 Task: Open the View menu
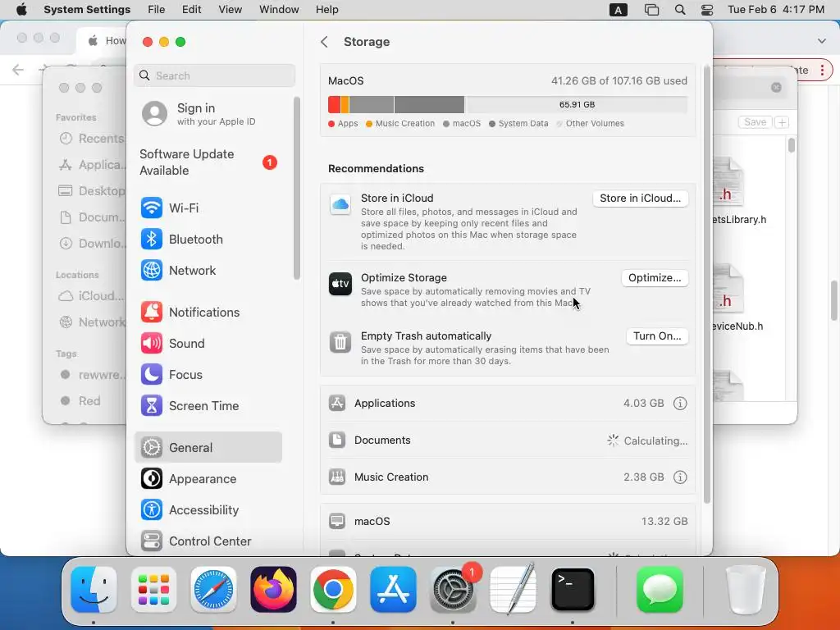coord(231,10)
